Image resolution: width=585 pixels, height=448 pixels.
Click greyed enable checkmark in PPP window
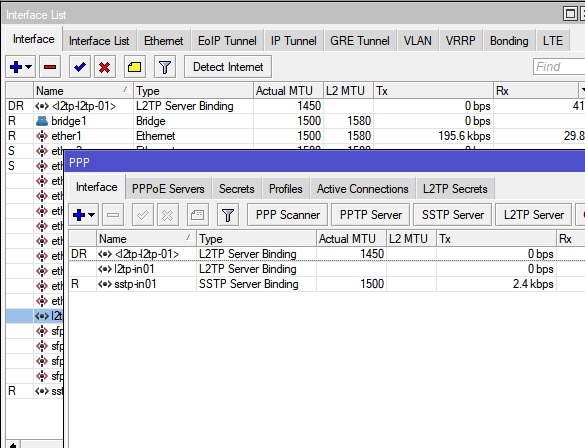coord(143,215)
